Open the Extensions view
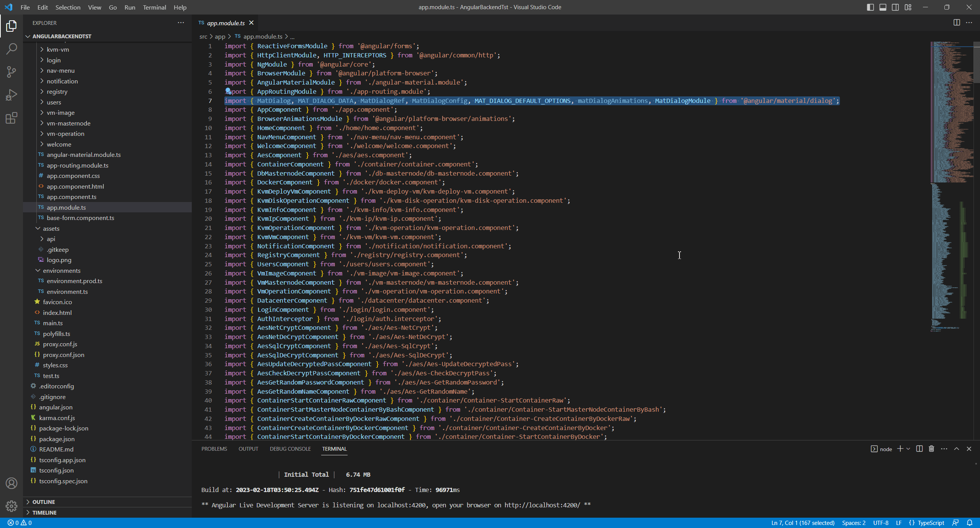 tap(11, 118)
